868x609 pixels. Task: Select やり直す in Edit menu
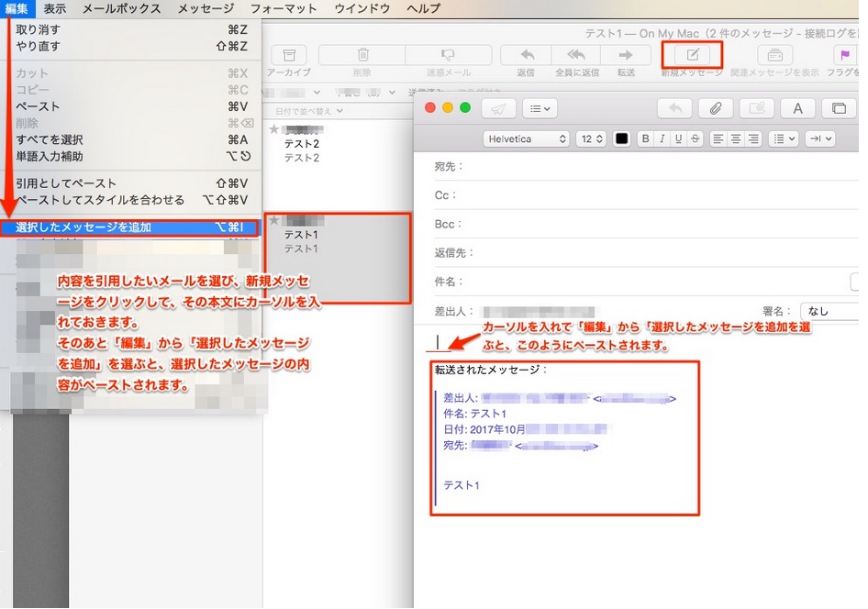130,46
